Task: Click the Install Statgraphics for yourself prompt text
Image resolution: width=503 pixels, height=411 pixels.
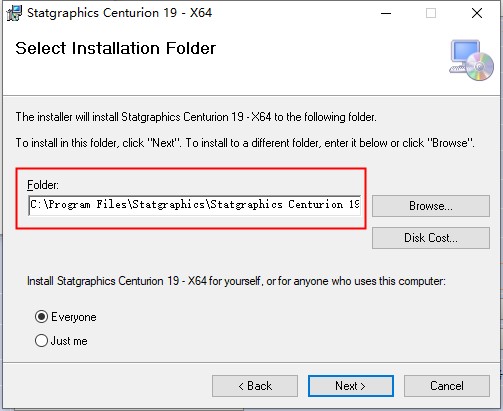Action: 236,281
